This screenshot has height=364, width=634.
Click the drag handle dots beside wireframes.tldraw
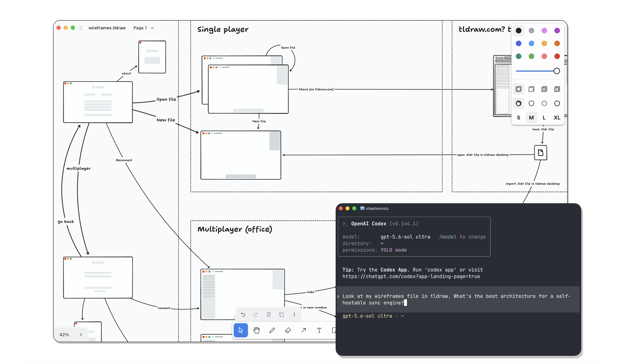tap(81, 28)
